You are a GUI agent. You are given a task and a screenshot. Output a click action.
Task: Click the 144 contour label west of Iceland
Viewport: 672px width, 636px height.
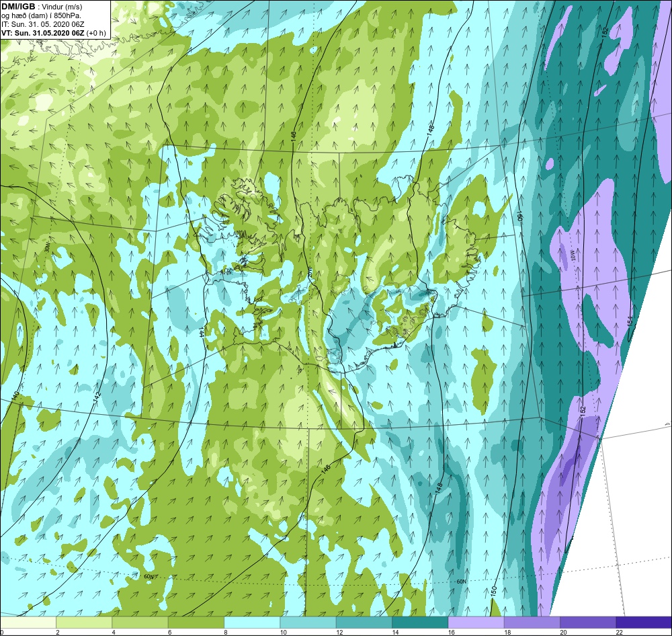pos(202,333)
